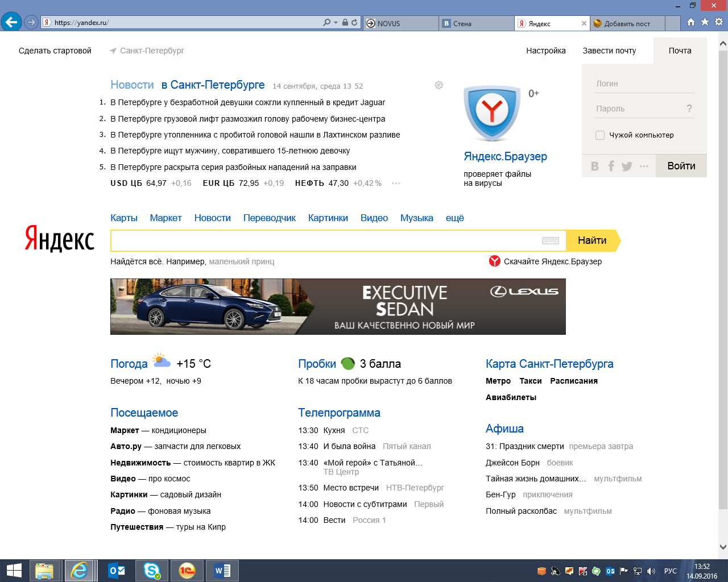Open Переводчик service link
Image resolution: width=728 pixels, height=582 pixels.
coord(270,218)
